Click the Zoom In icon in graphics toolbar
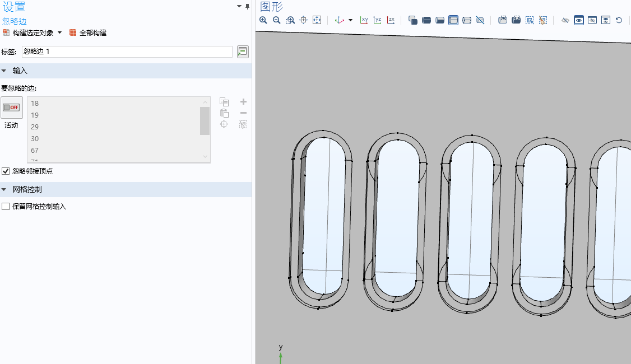The image size is (631, 364). (263, 20)
